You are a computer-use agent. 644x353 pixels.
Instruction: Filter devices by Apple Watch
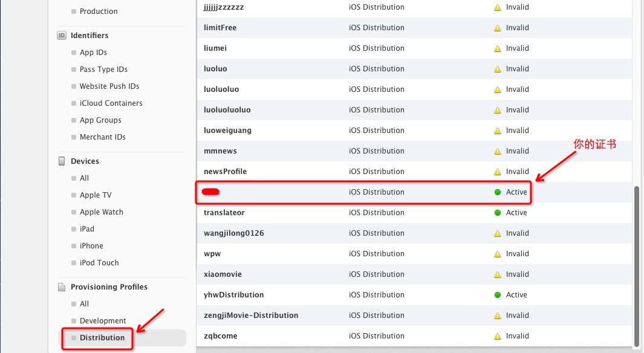[102, 212]
